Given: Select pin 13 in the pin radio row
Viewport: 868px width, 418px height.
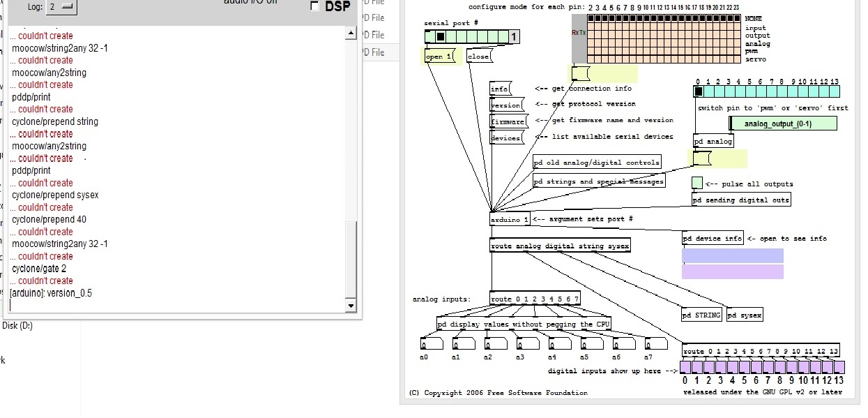Looking at the screenshot, I should [835, 91].
